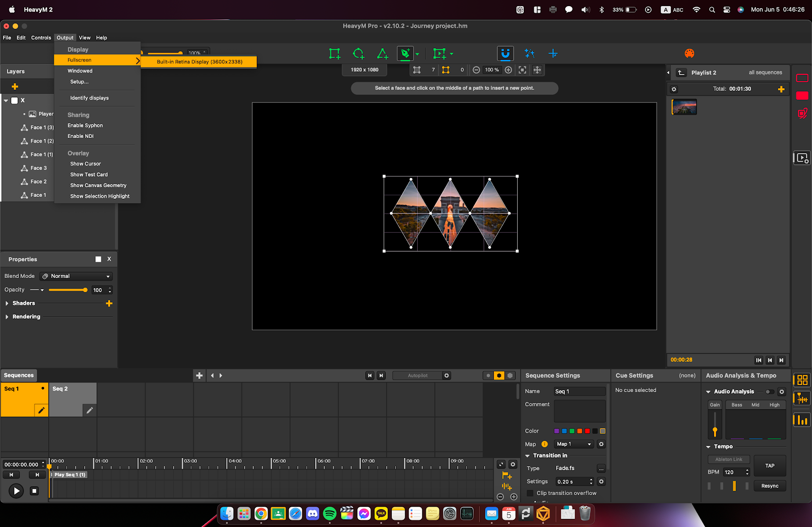Toggle the Audio Analysis switch

tap(770, 392)
